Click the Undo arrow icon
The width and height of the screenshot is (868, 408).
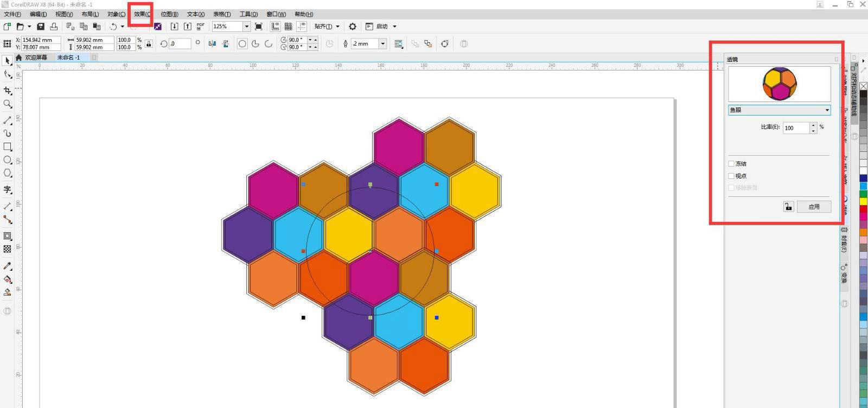113,26
